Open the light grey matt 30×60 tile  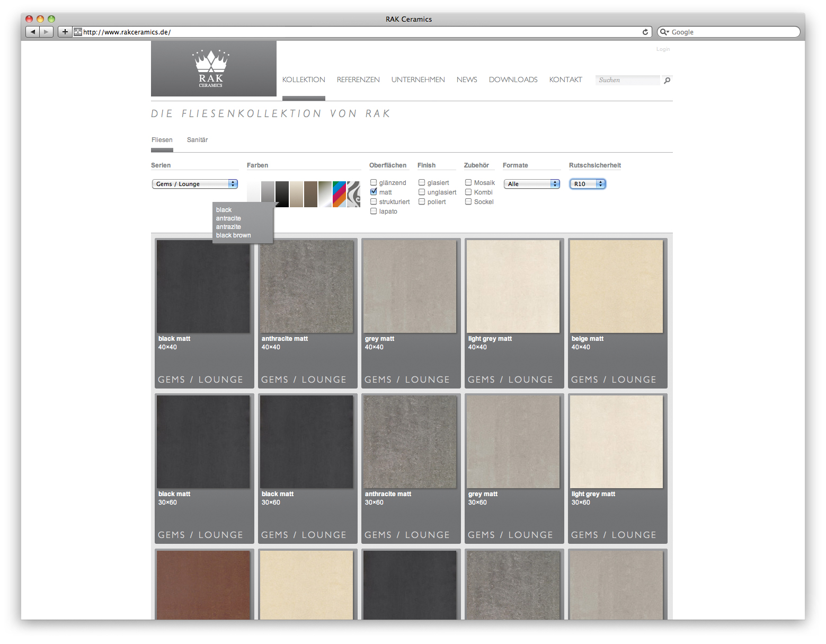616,442
